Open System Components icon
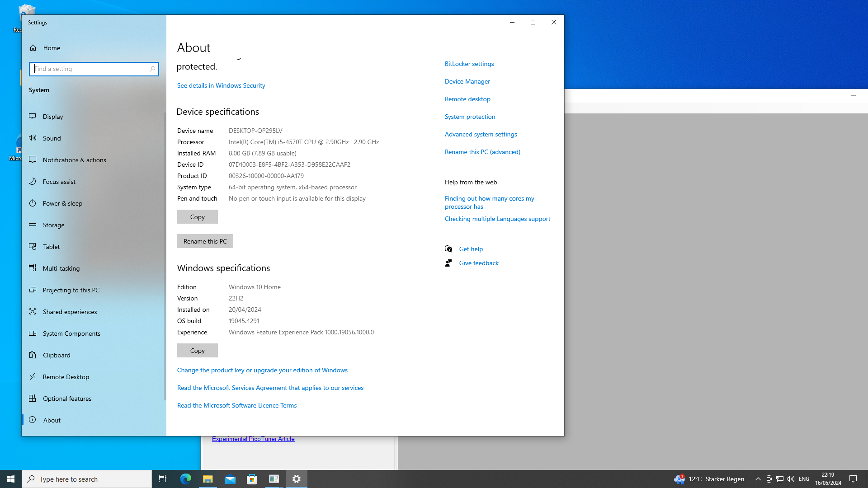868x488 pixels. tap(33, 333)
